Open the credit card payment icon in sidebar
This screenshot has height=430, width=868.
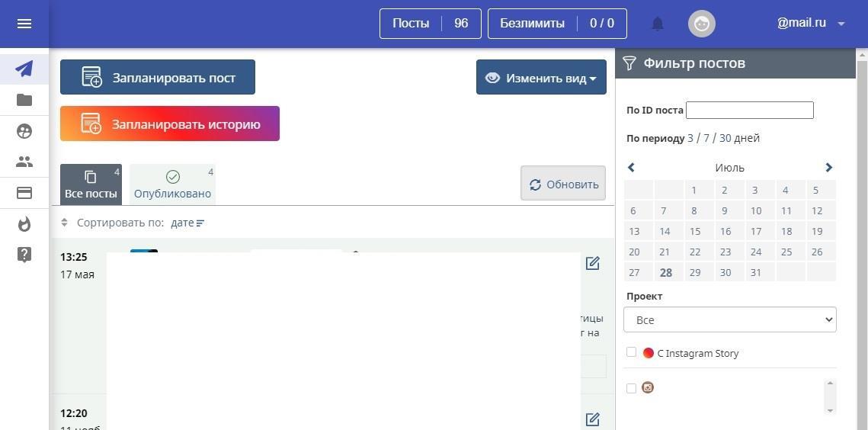click(24, 193)
